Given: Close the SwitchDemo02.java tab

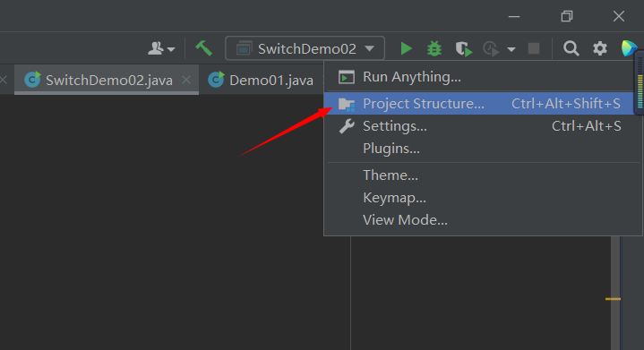Looking at the screenshot, I should click(186, 80).
